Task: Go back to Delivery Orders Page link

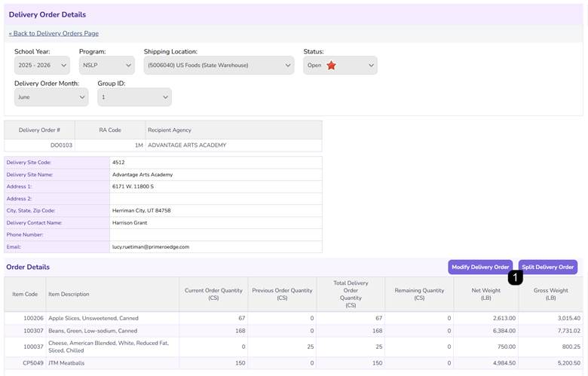Action: pyautogui.click(x=54, y=33)
